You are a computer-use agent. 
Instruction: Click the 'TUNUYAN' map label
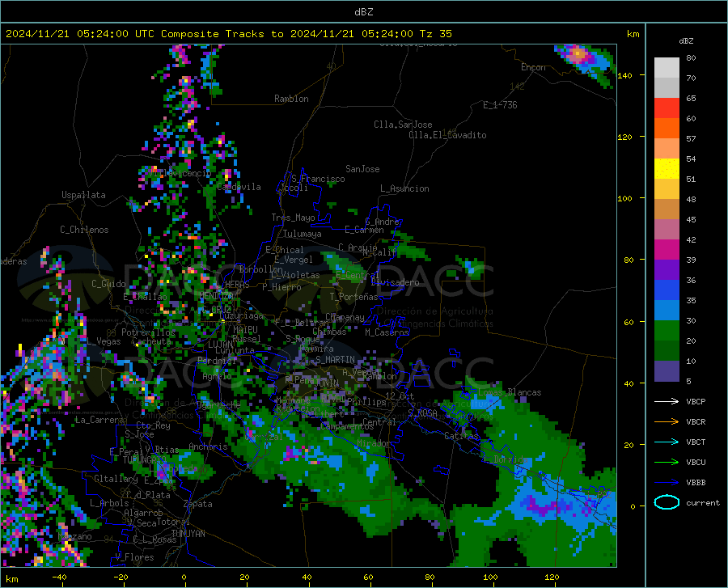point(188,534)
